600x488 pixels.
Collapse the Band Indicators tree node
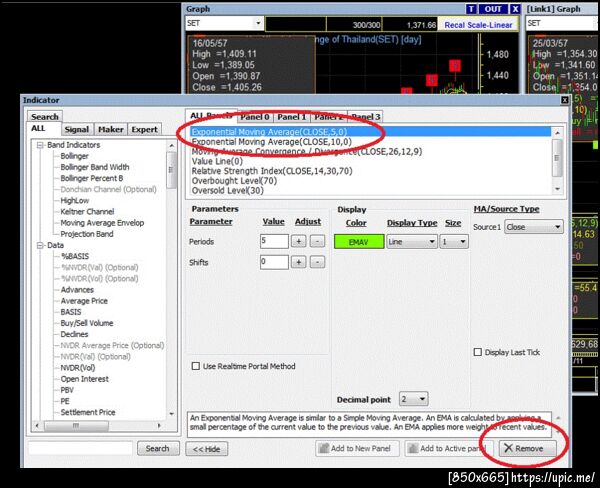pos(40,145)
